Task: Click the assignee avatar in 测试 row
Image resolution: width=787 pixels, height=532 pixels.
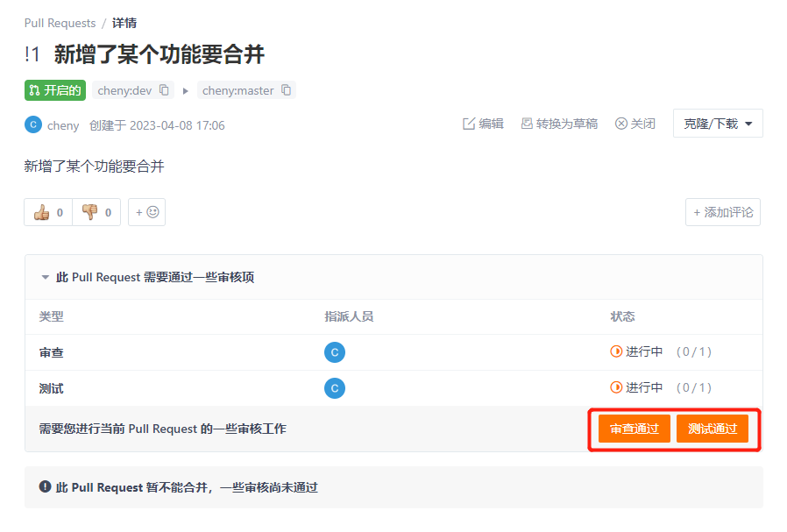Action: pos(335,388)
